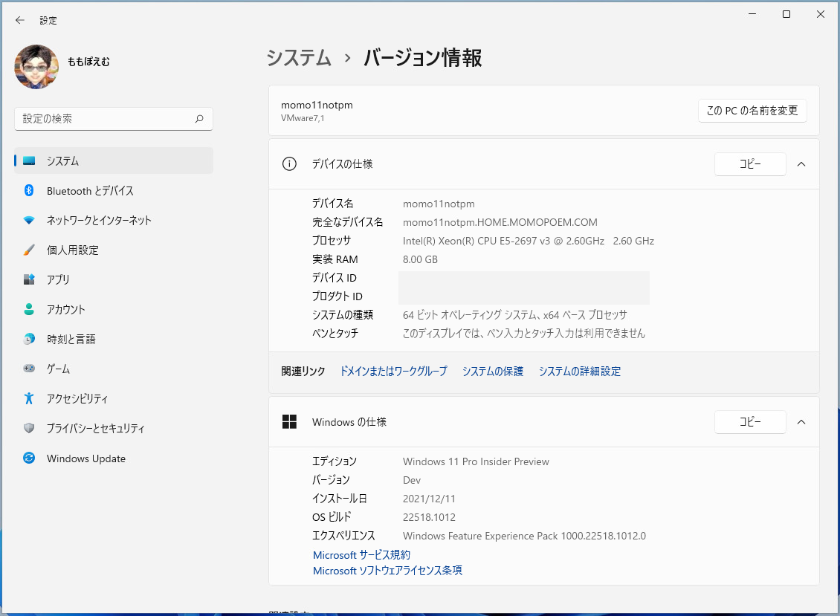The height and width of the screenshot is (616, 840).
Task: Click the VMware7,1 model text
Action: [x=303, y=118]
